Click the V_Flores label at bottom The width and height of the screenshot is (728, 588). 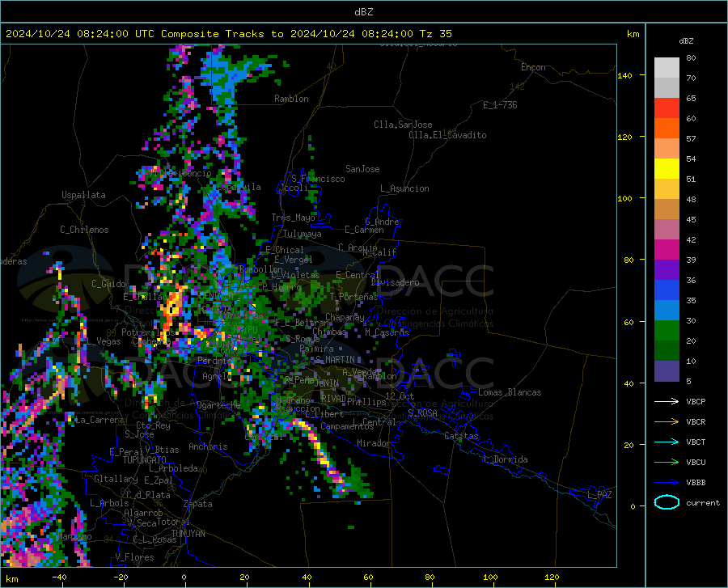134,557
